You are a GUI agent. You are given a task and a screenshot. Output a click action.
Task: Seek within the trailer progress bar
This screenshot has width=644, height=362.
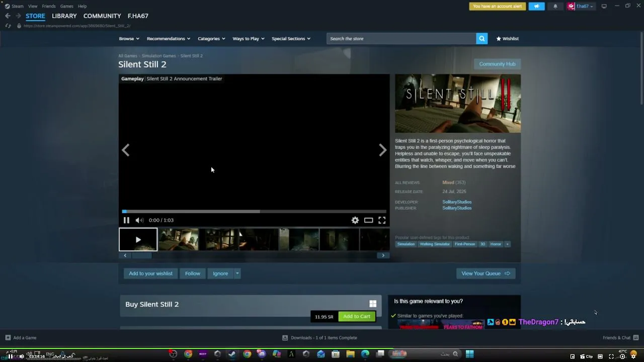click(254, 212)
